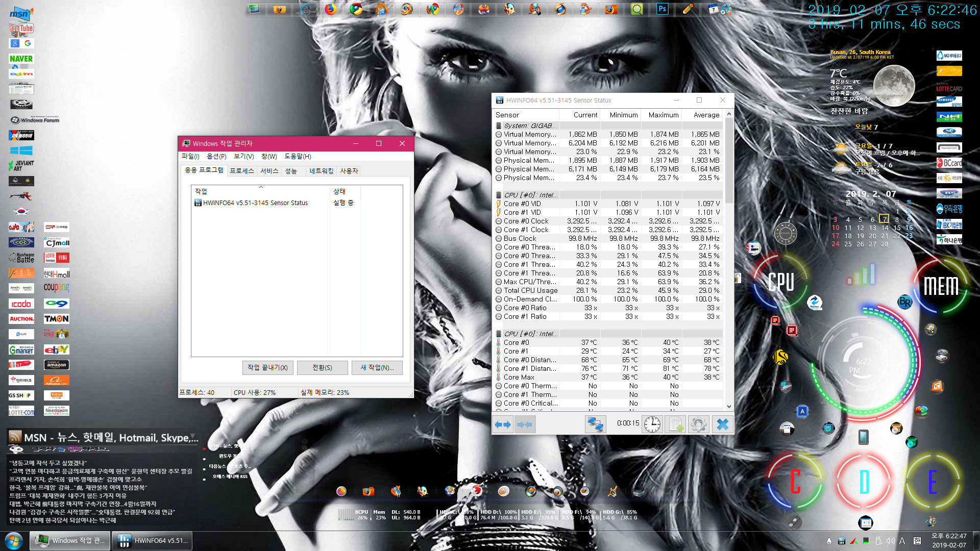Activate HWiNFO64 v5.51 taskbar button

click(x=152, y=541)
